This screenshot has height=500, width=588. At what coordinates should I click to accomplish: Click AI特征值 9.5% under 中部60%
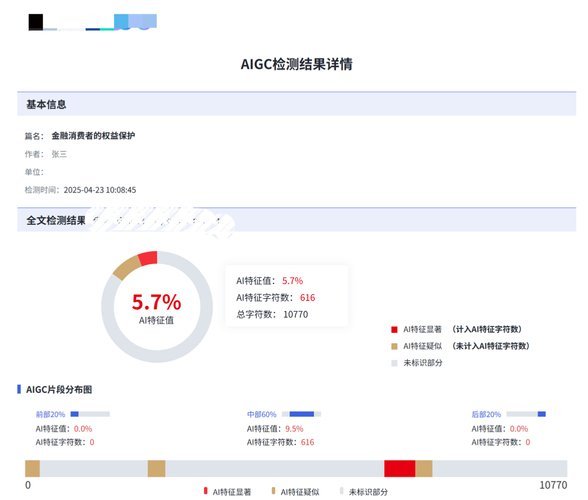tap(275, 428)
